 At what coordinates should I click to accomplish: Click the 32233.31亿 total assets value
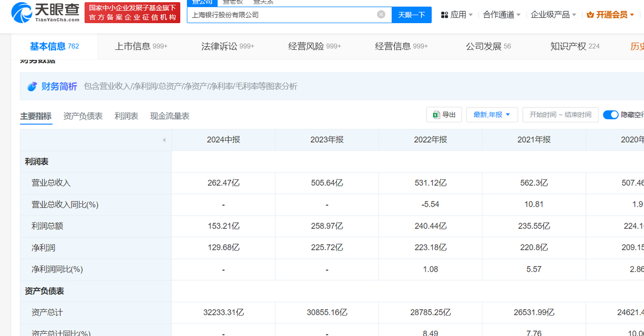coord(223,312)
